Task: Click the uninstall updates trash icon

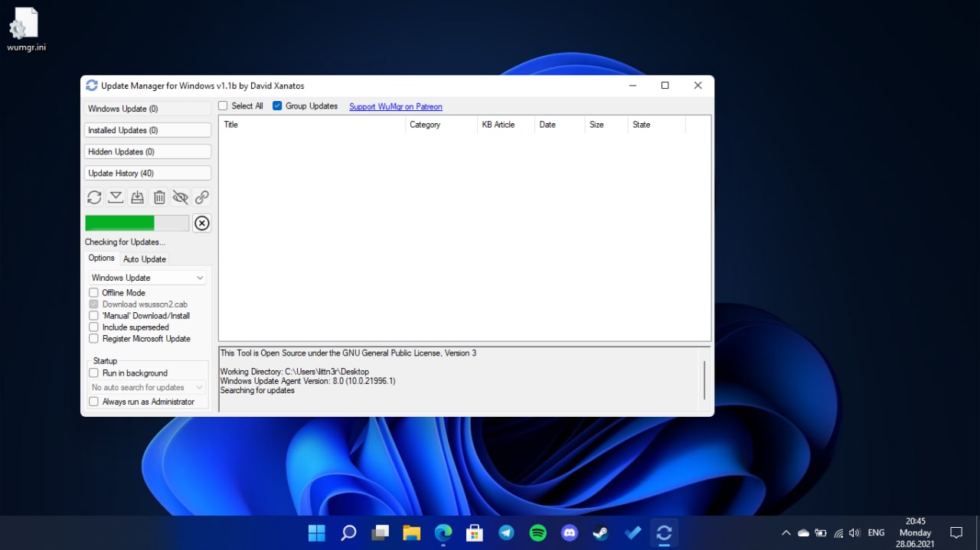Action: [x=158, y=197]
